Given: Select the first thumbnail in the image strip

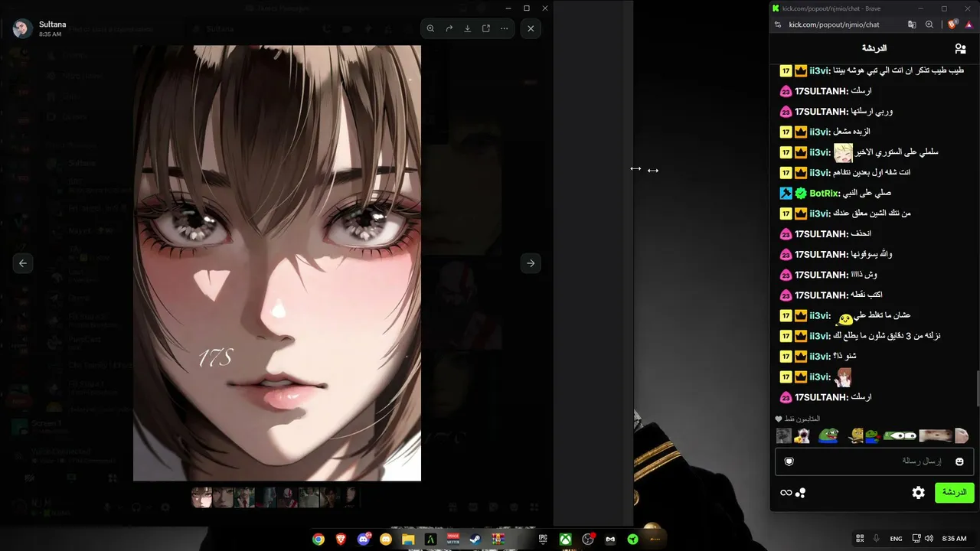Looking at the screenshot, I should pos(202,497).
